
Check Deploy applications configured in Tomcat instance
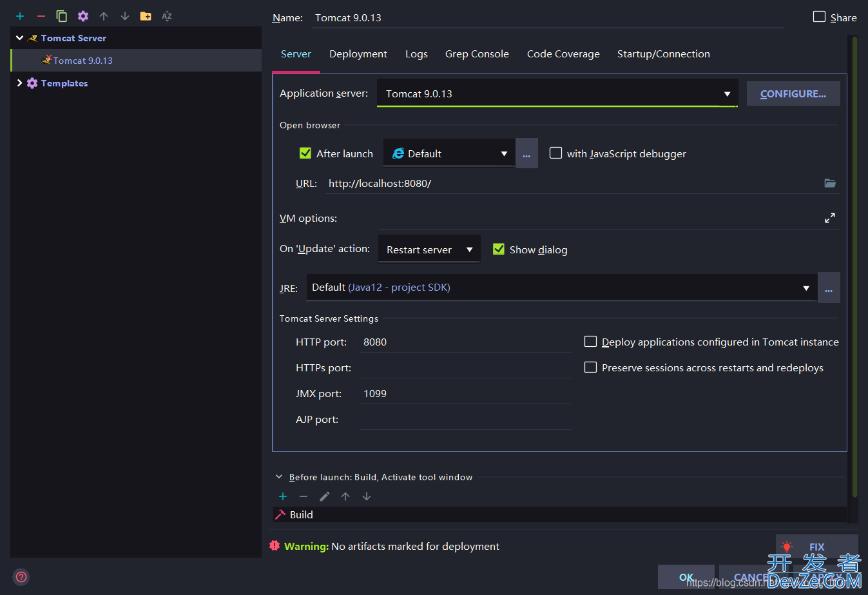pos(590,342)
